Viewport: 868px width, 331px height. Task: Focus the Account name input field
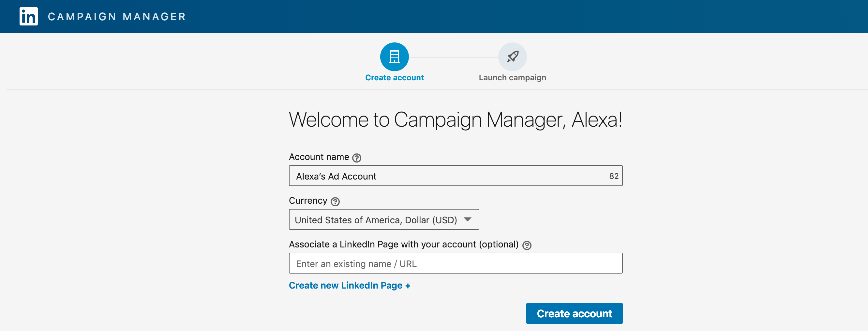point(456,176)
